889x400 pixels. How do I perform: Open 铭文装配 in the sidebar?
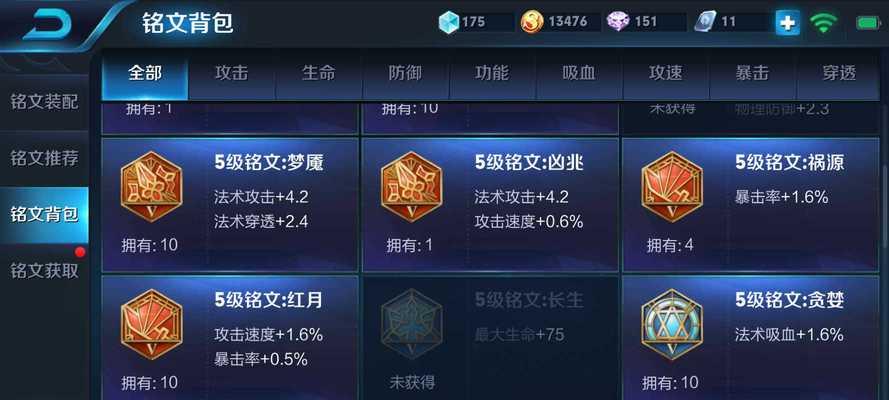click(x=44, y=103)
